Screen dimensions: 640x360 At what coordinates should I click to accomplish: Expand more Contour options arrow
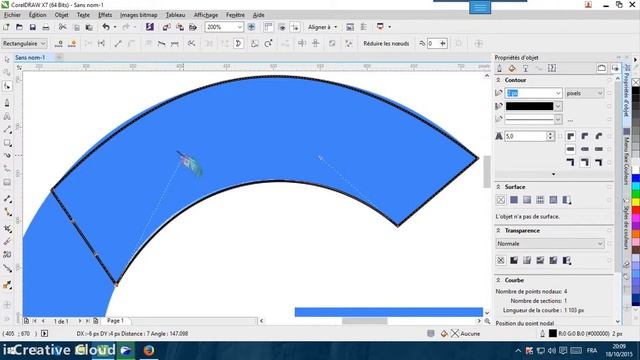point(553,174)
